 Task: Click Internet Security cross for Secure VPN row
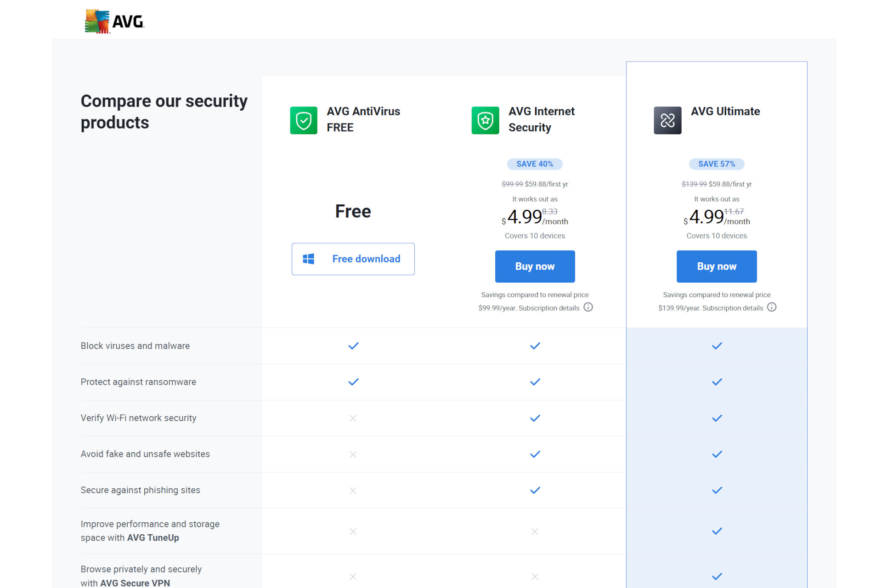tap(535, 577)
